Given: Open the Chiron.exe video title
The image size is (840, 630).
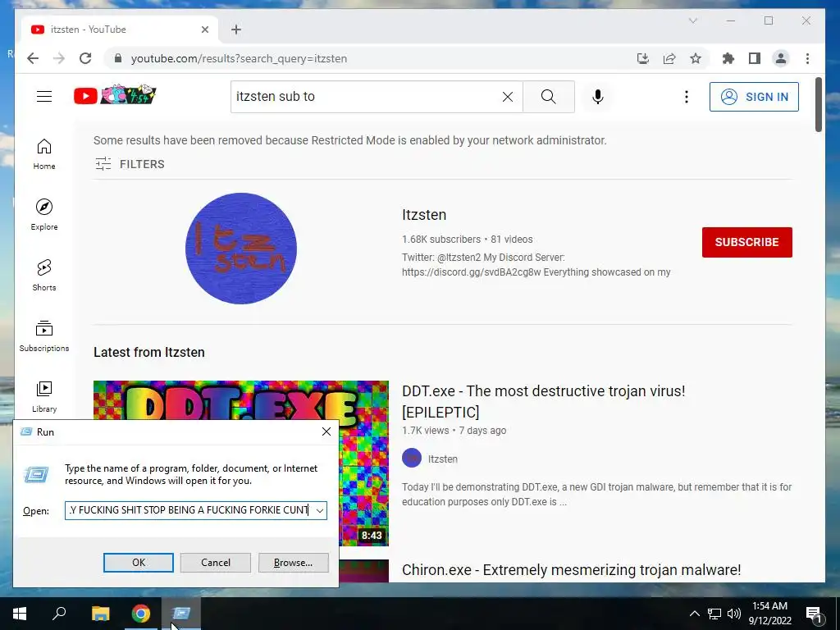Looking at the screenshot, I should 571,570.
